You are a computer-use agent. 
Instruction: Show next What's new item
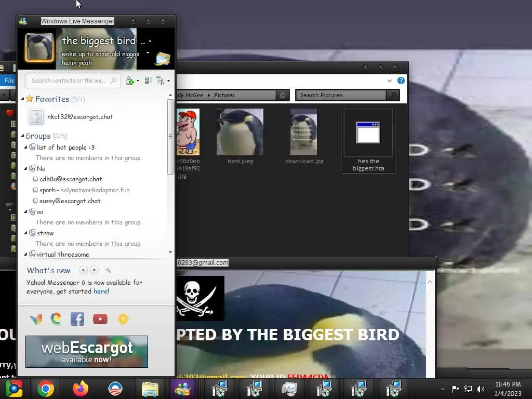[x=95, y=270]
